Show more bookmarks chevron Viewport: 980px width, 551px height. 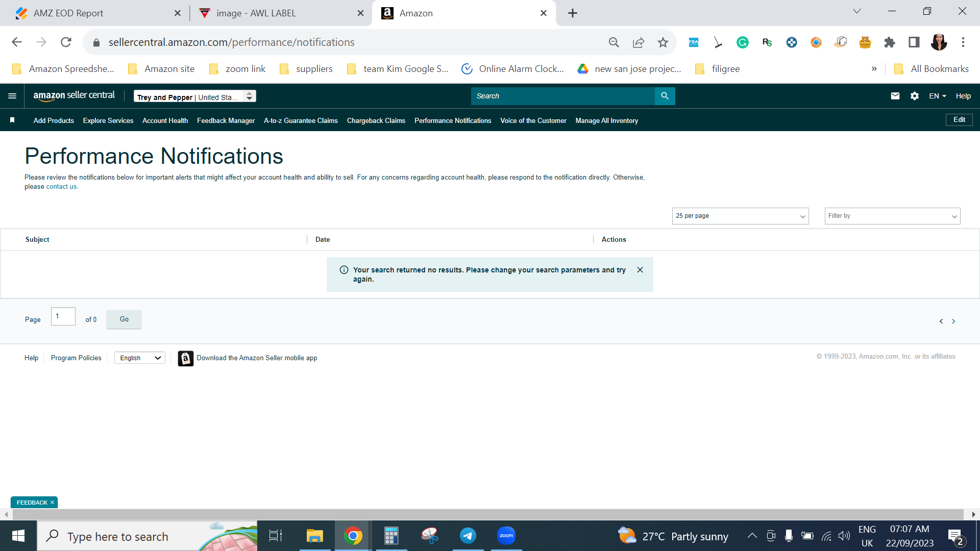click(874, 69)
